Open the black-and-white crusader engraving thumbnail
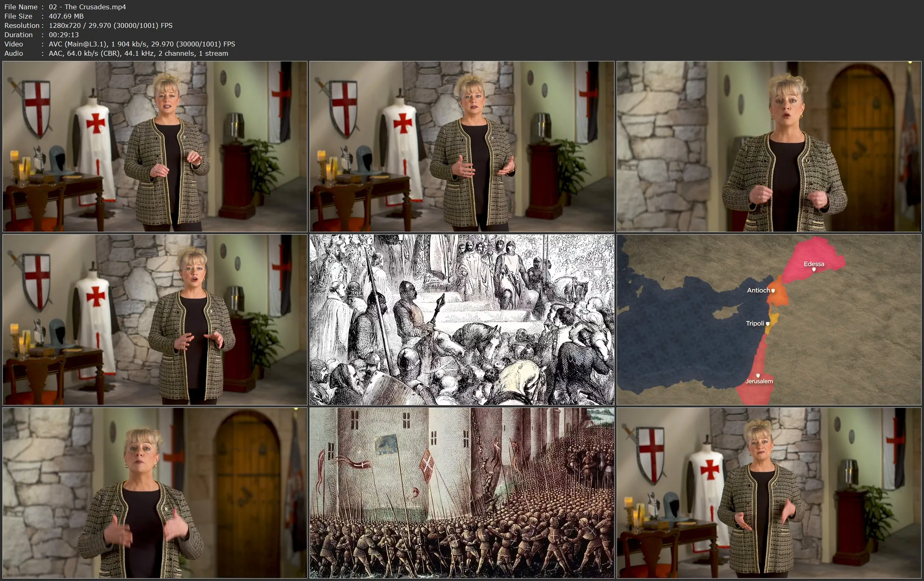The height and width of the screenshot is (581, 924). pyautogui.click(x=462, y=320)
